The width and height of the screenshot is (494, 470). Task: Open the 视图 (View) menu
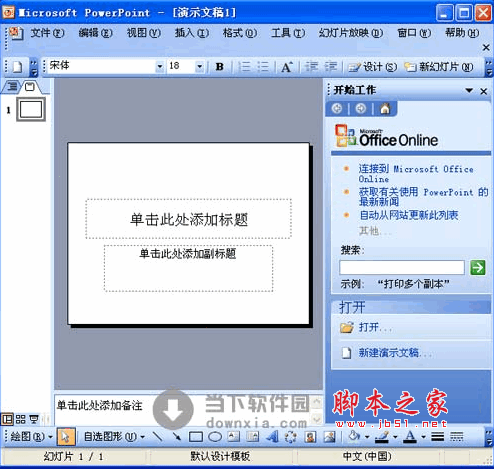pos(144,33)
